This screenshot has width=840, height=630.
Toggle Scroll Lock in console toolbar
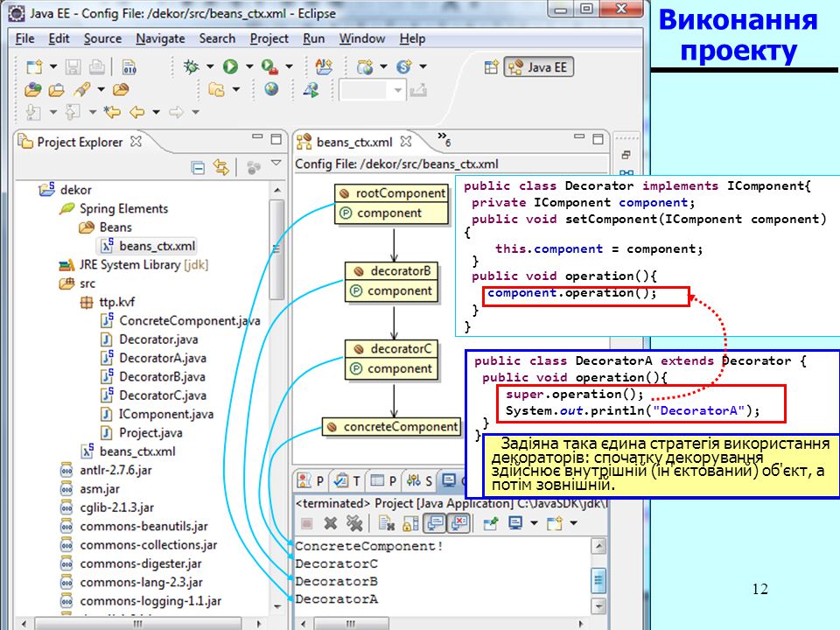click(410, 523)
